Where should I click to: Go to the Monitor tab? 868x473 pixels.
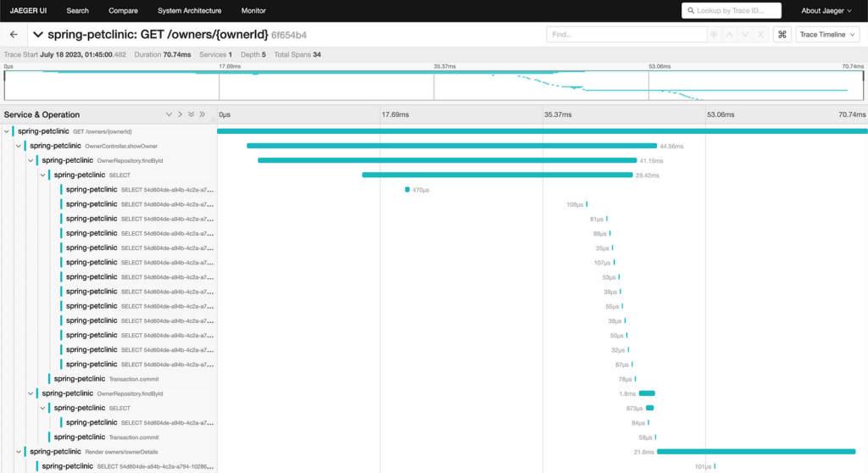point(253,10)
